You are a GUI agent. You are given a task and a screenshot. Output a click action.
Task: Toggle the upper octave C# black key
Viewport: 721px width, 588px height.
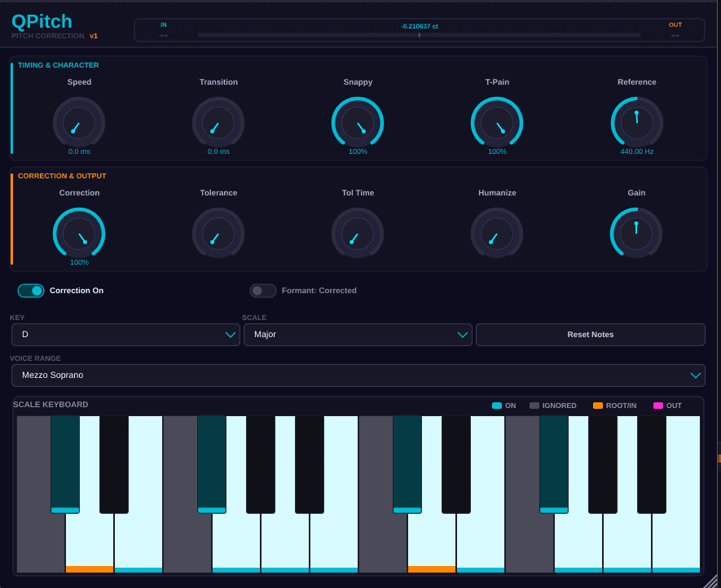click(407, 464)
